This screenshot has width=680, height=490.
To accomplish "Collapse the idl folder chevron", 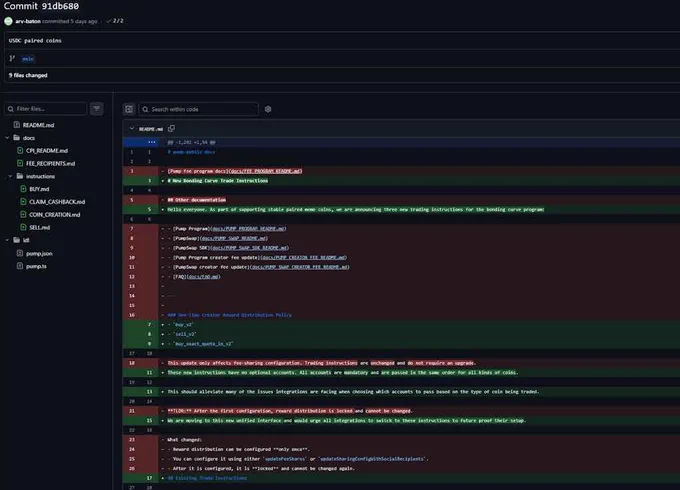I will click(7, 240).
